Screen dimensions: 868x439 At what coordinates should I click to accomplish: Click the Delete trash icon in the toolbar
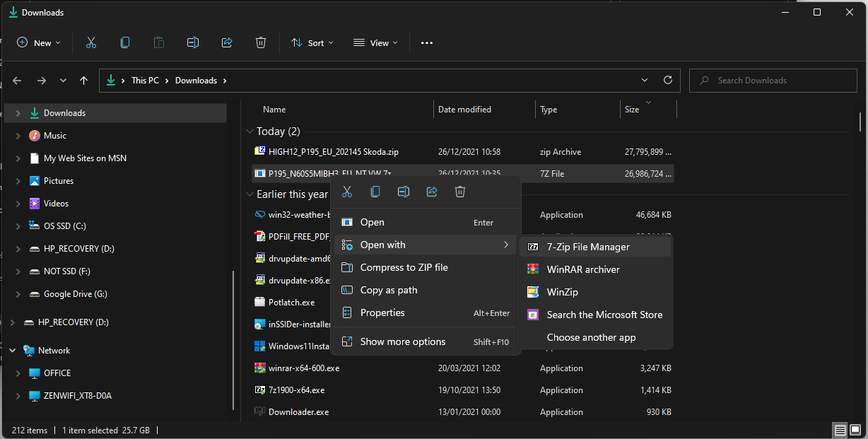click(261, 42)
